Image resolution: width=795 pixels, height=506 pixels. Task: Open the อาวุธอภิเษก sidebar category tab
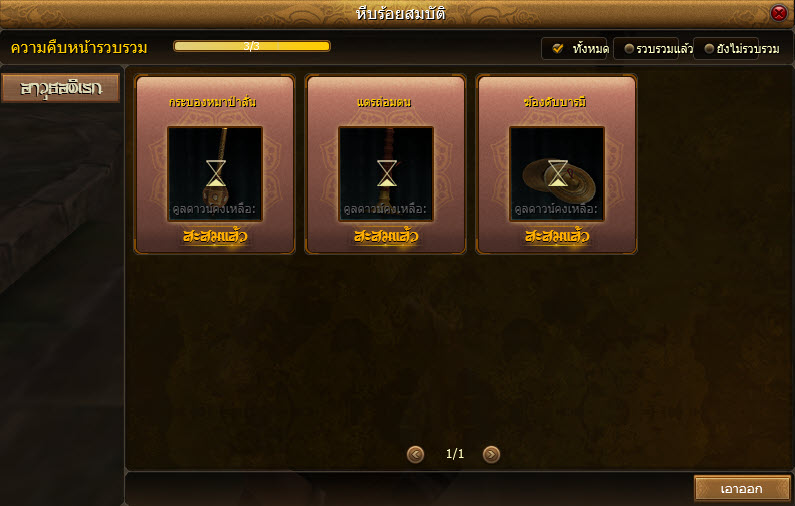coord(61,88)
